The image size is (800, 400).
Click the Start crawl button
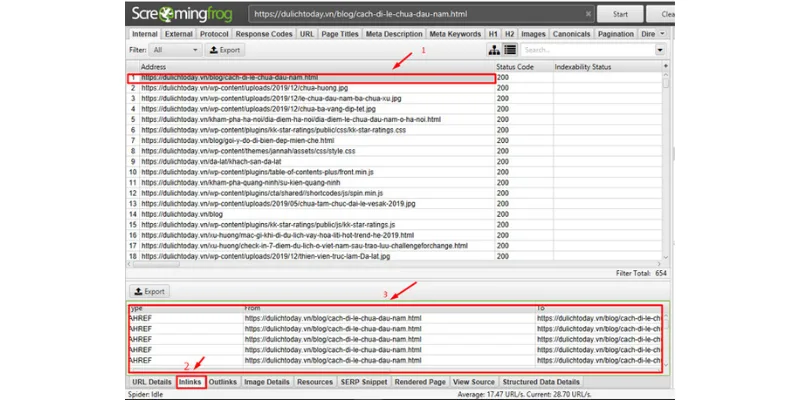coord(620,14)
